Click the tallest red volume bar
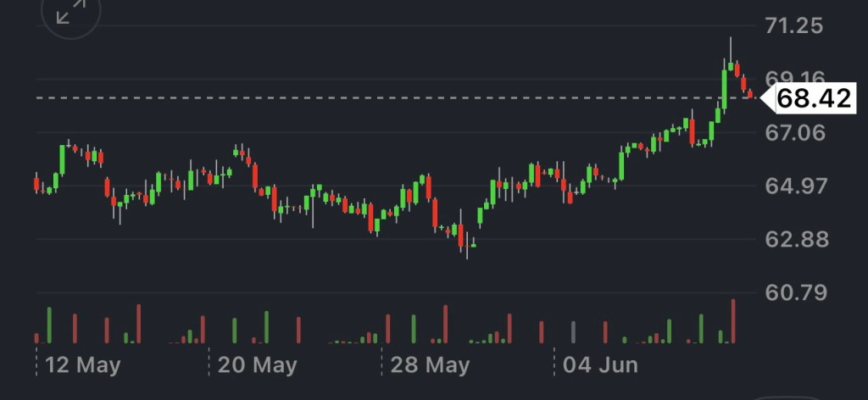This screenshot has width=868, height=400. pos(733,321)
